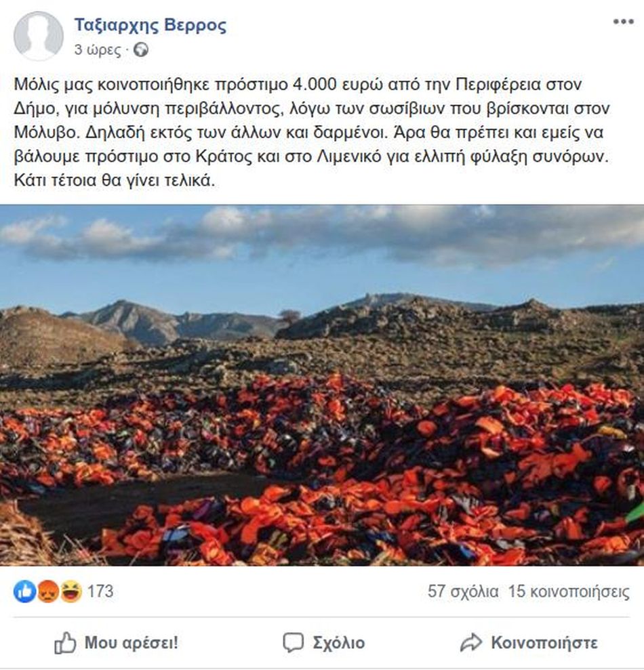
Task: Share the post via Κοινοποιήστε
Action: 529,643
